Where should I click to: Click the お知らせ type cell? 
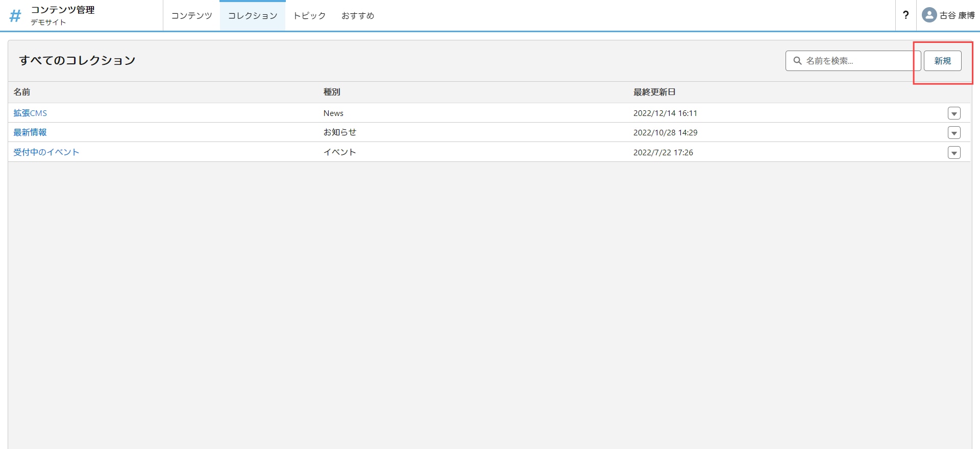[340, 132]
